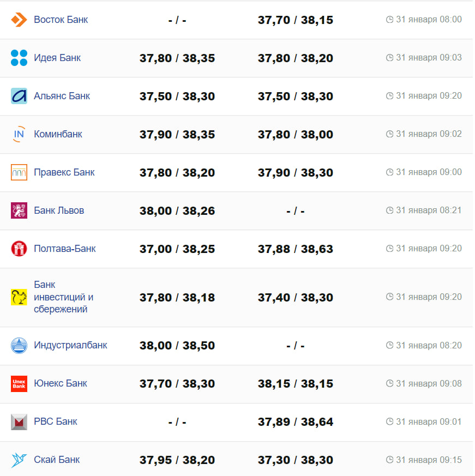The height and width of the screenshot is (476, 475).
Task: Click РВС Банк rate 37,89 / 38,64
Action: [x=295, y=422]
